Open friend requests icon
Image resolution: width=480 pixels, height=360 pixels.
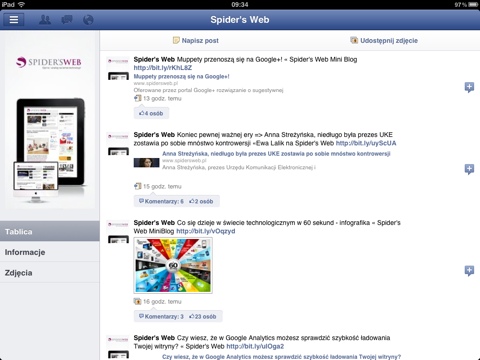pyautogui.click(x=45, y=20)
